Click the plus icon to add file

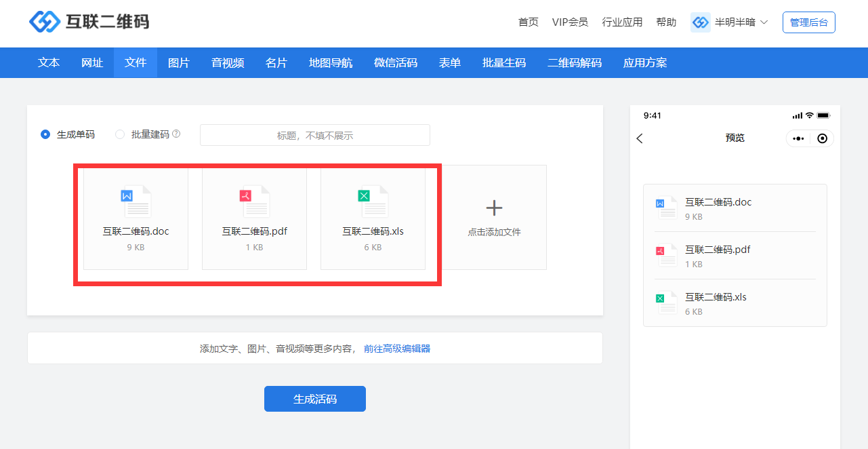(x=494, y=208)
